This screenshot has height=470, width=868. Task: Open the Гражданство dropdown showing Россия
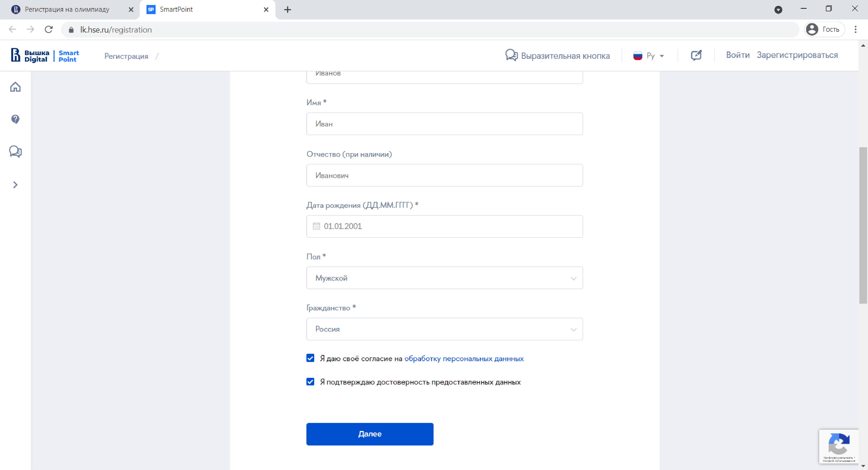(444, 329)
